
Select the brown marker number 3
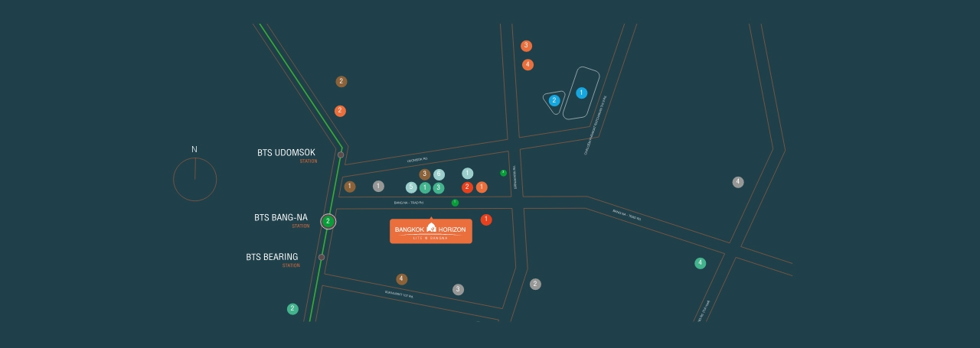click(x=425, y=174)
